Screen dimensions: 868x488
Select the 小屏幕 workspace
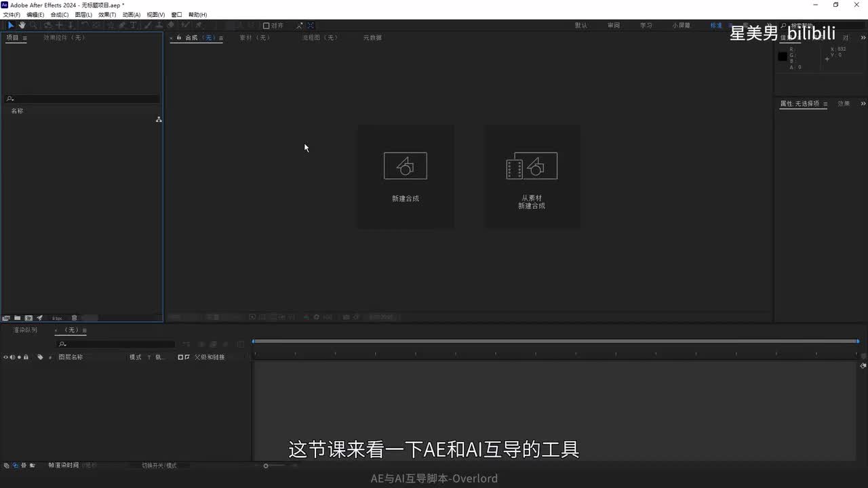coord(682,26)
